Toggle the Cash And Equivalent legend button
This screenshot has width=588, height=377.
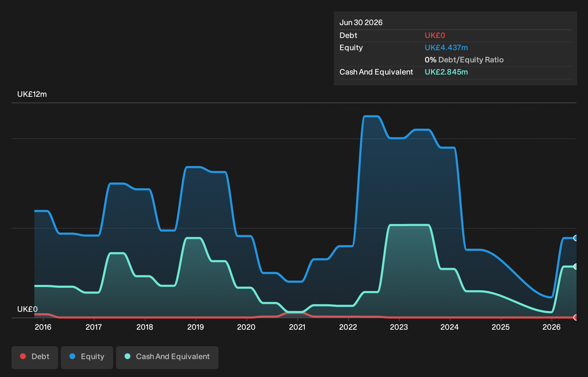click(x=167, y=357)
